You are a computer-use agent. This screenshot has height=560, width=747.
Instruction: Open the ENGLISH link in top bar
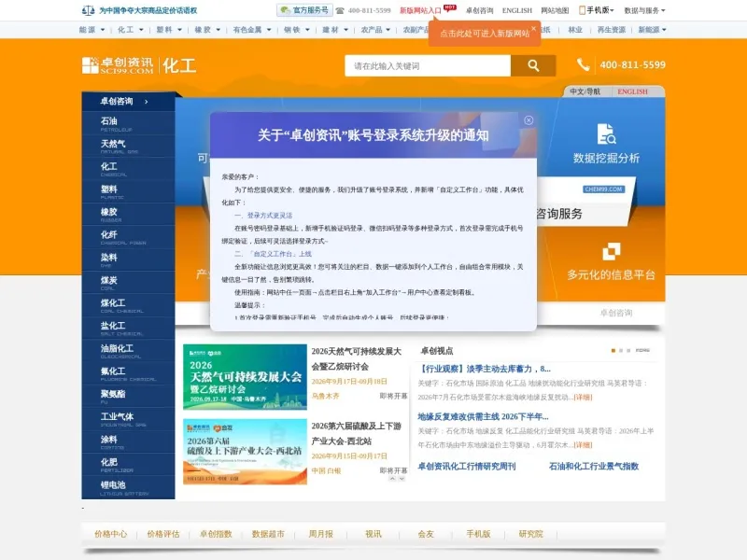click(517, 10)
